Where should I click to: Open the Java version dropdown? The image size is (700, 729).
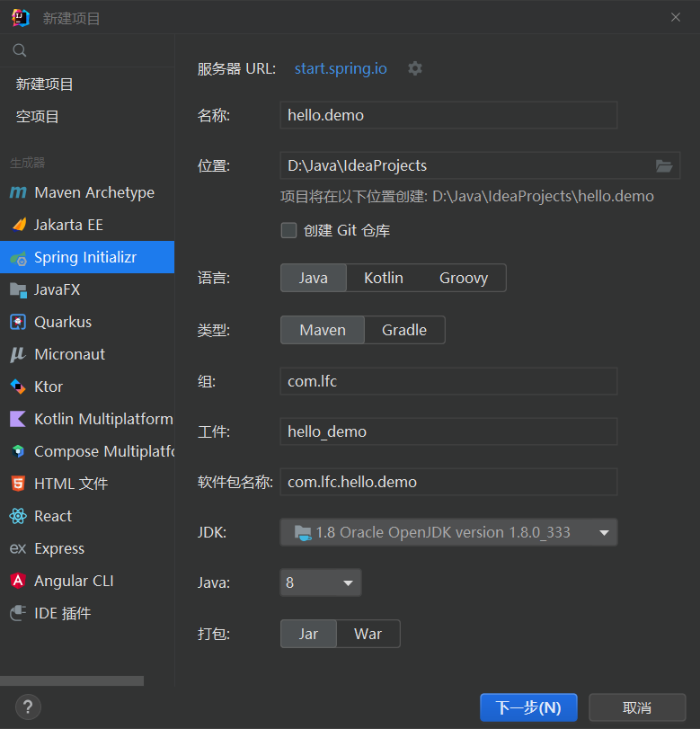coord(321,582)
